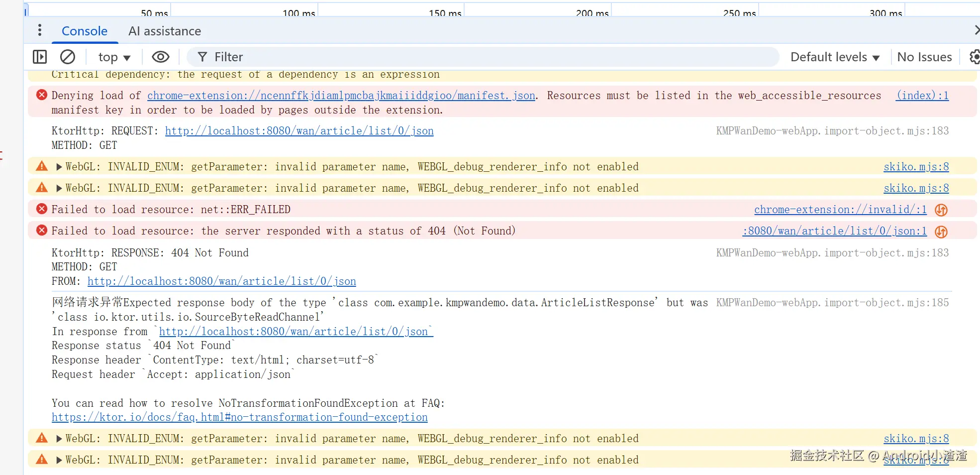
Task: Open :8080/wan/article/list/0/json:1 source link
Action: pos(835,231)
